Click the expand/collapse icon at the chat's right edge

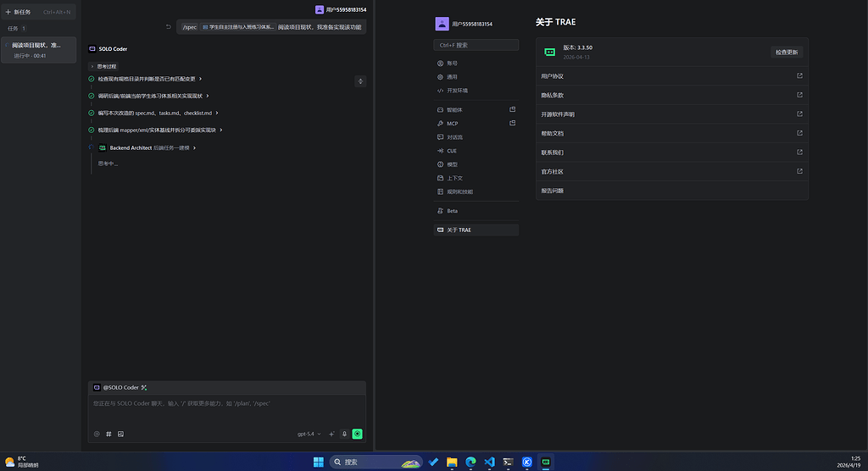(360, 81)
